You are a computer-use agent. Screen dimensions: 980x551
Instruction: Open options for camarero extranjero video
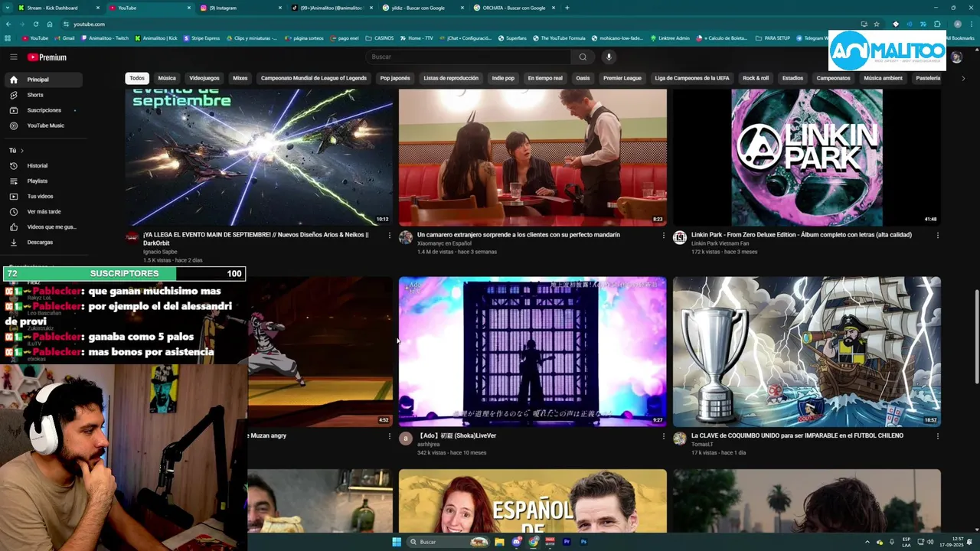pos(663,235)
